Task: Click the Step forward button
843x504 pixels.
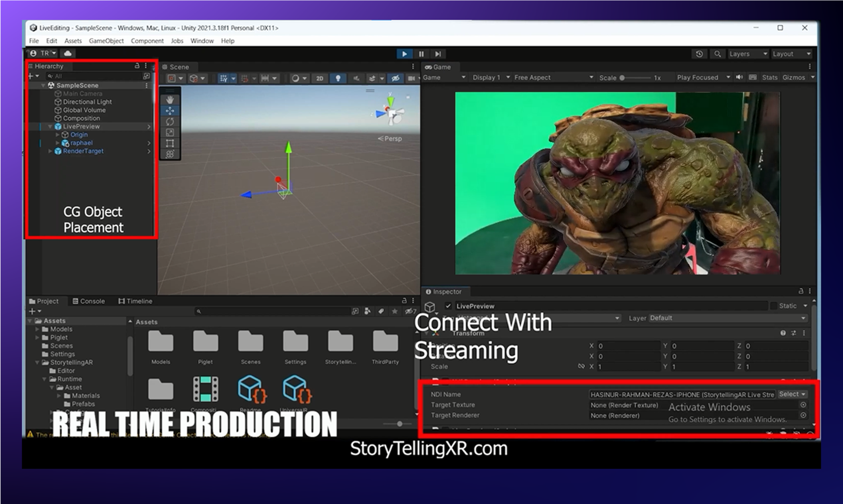Action: click(x=438, y=54)
